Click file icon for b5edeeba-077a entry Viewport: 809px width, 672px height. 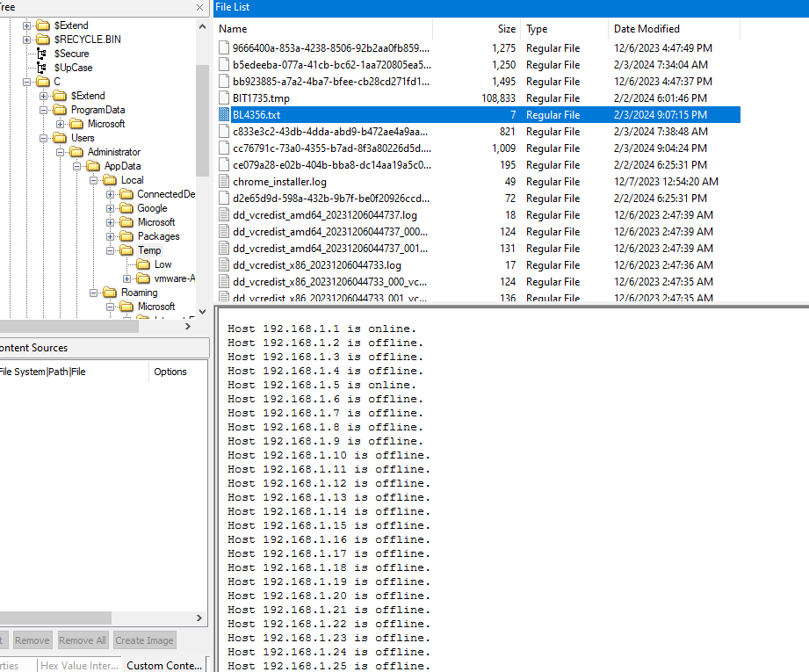[224, 64]
